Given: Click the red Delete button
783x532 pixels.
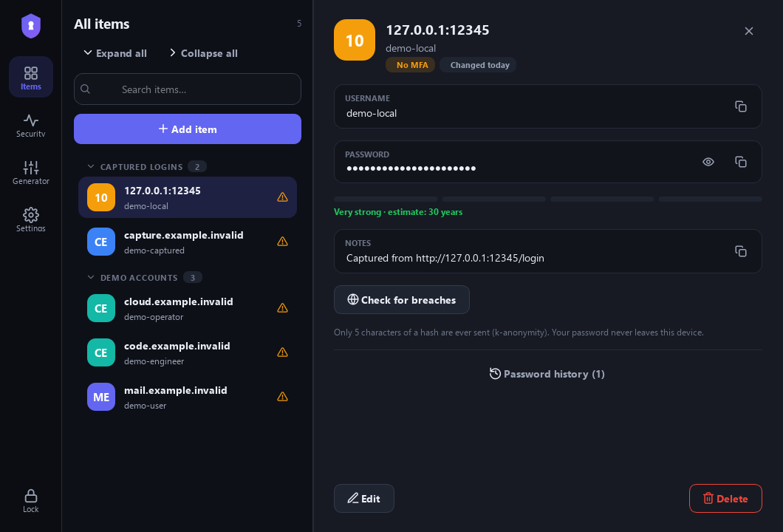Looking at the screenshot, I should (x=725, y=499).
